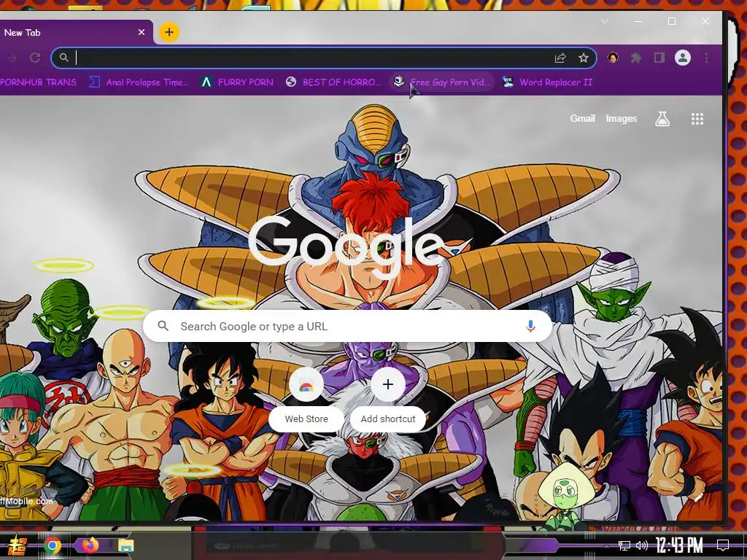The image size is (747, 560).
Task: Open the BEST OF HORRO... bookmark
Action: pyautogui.click(x=333, y=82)
